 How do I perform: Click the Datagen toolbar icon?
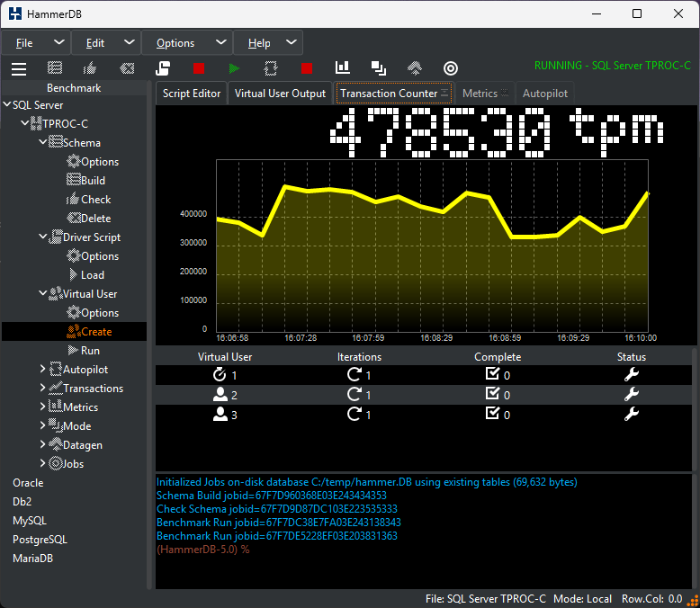coord(415,67)
